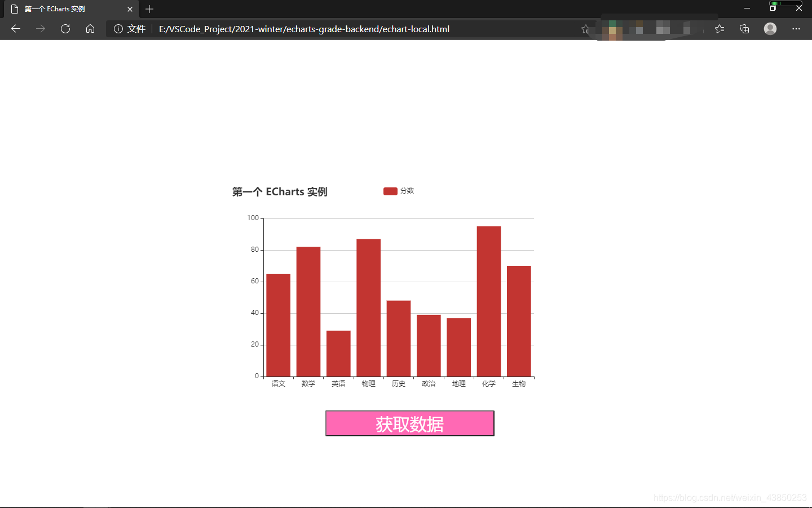Click the 生物 bar
This screenshot has height=508, width=812.
pyautogui.click(x=519, y=321)
